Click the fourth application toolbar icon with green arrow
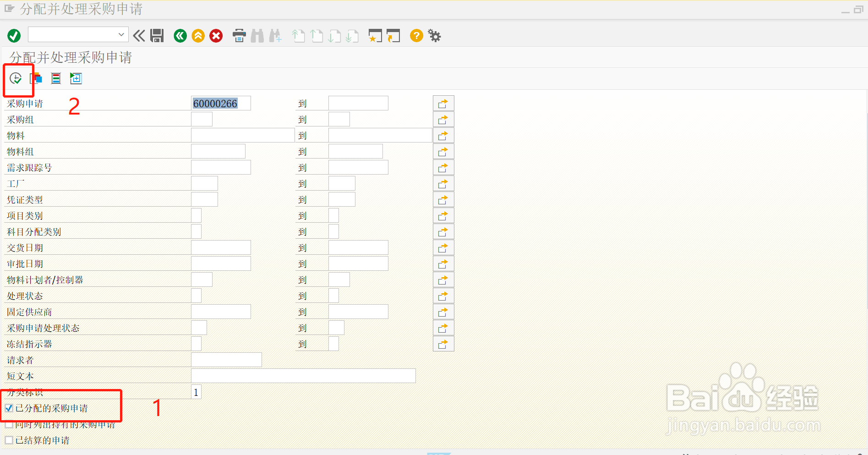 point(76,78)
